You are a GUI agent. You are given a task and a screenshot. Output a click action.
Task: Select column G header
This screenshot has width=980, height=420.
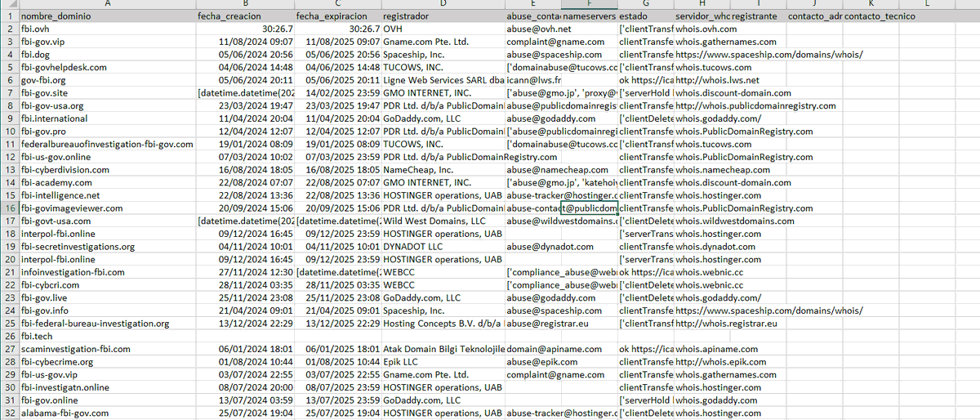pyautogui.click(x=645, y=4)
